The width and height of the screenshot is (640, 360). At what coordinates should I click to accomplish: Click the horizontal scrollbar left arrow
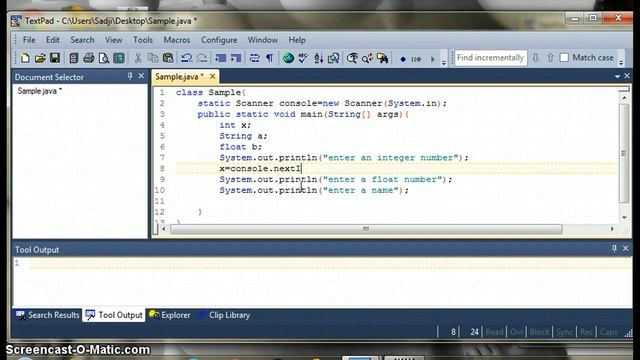tap(163, 229)
